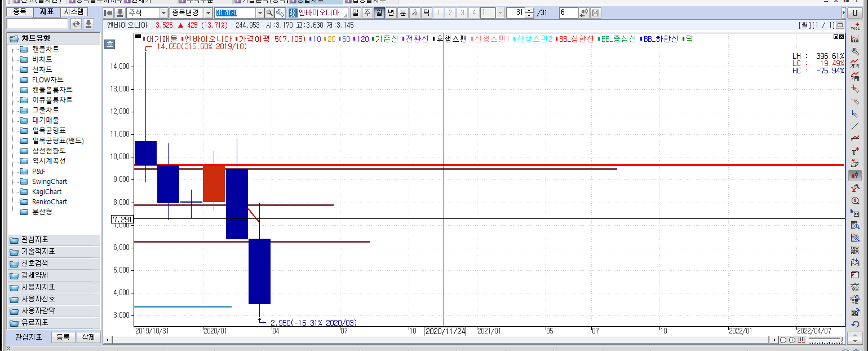868x351 pixels.
Task: Select the red zigzag trend tool
Action: (x=855, y=138)
